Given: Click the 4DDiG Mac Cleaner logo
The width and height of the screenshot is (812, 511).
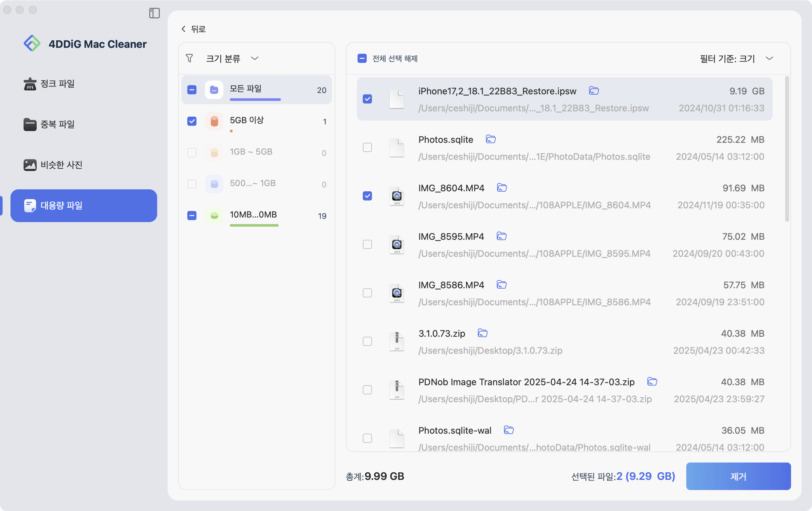Looking at the screenshot, I should 32,43.
